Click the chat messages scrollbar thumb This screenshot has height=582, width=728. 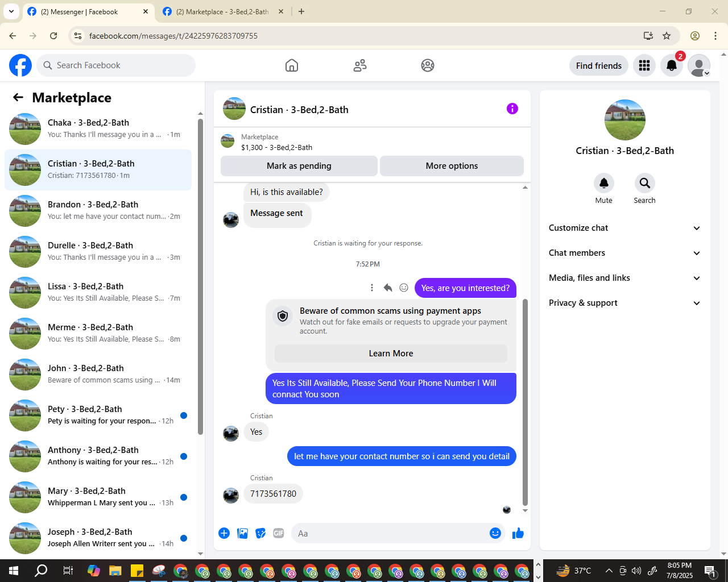pos(525,402)
